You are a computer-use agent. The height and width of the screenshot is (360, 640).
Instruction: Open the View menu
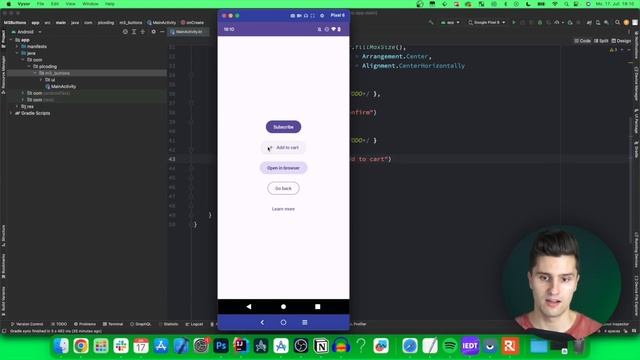pyautogui.click(x=71, y=4)
